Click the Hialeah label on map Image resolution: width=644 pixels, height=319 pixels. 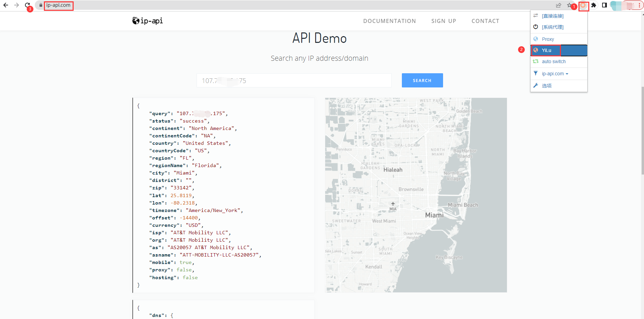tap(393, 170)
